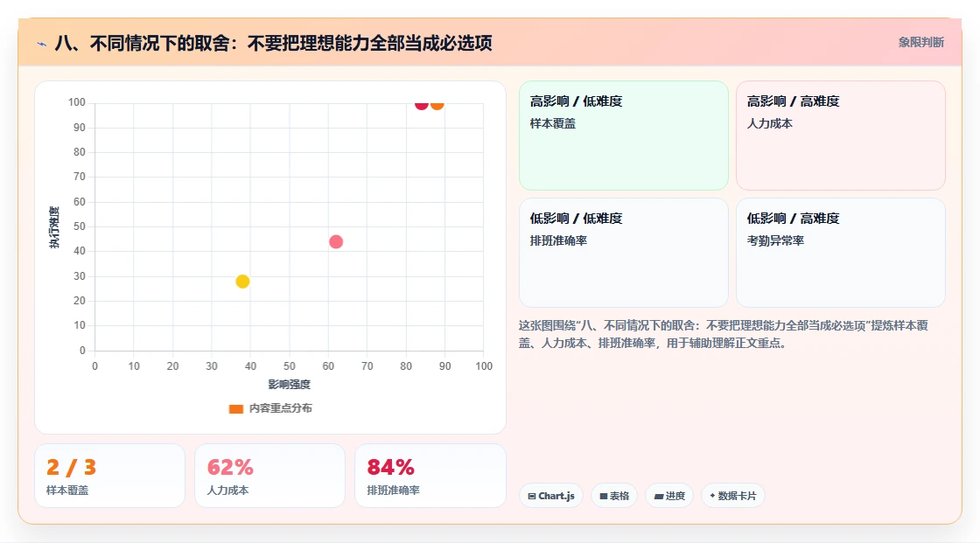Viewport: 980px width, 543px height.
Task: Click the 表格 tag chip
Action: [x=614, y=496]
